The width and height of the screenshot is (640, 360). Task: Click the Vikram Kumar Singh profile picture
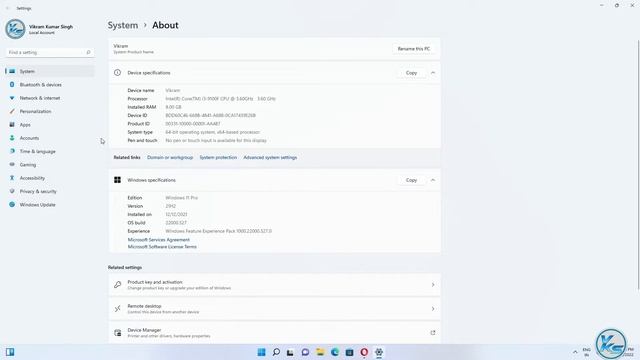pyautogui.click(x=15, y=29)
